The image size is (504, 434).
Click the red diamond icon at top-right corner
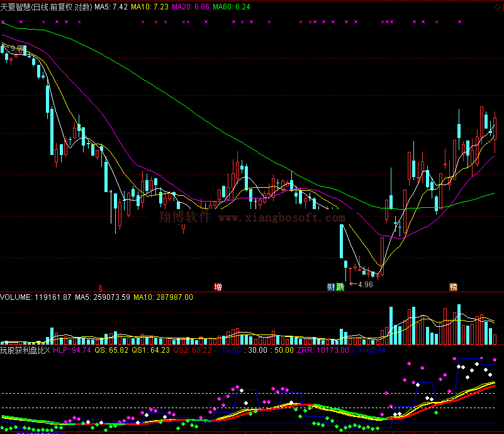[x=497, y=7]
